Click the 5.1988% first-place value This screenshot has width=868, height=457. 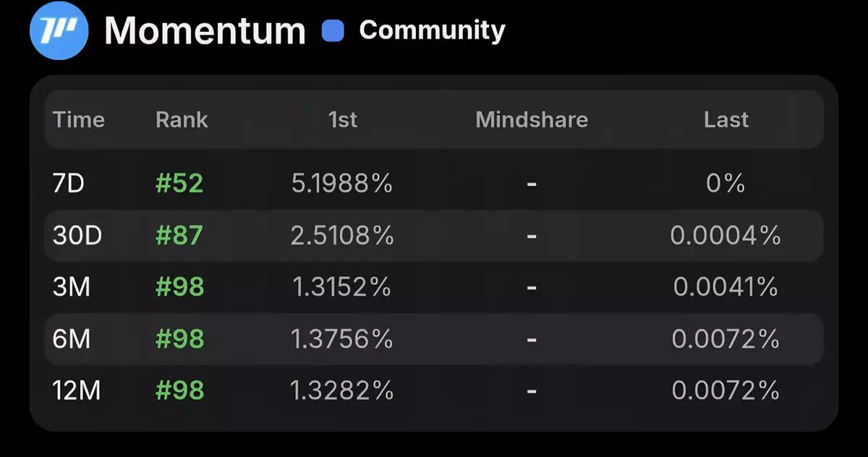click(342, 184)
